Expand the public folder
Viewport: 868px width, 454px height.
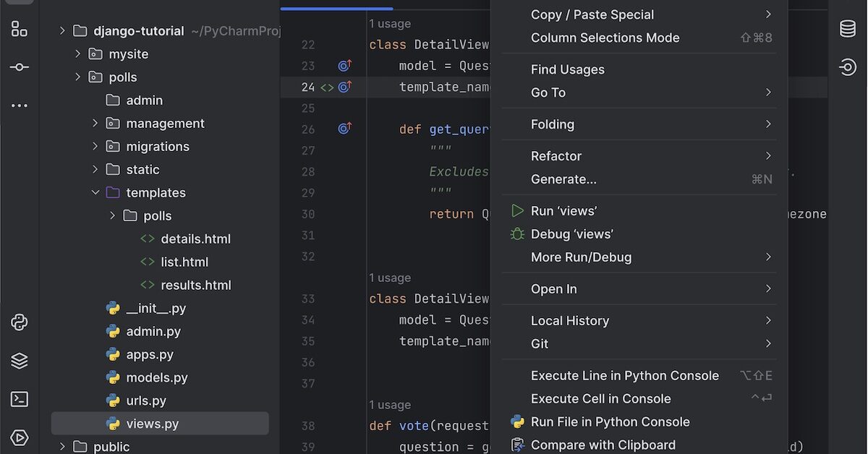61,447
